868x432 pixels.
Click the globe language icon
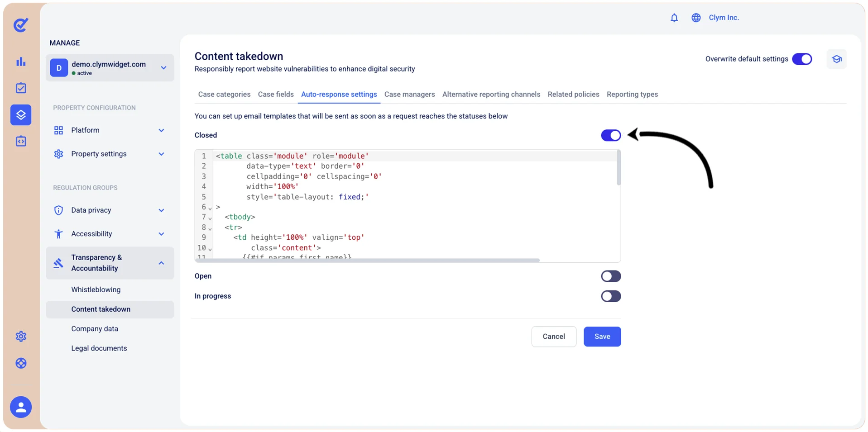tap(696, 18)
